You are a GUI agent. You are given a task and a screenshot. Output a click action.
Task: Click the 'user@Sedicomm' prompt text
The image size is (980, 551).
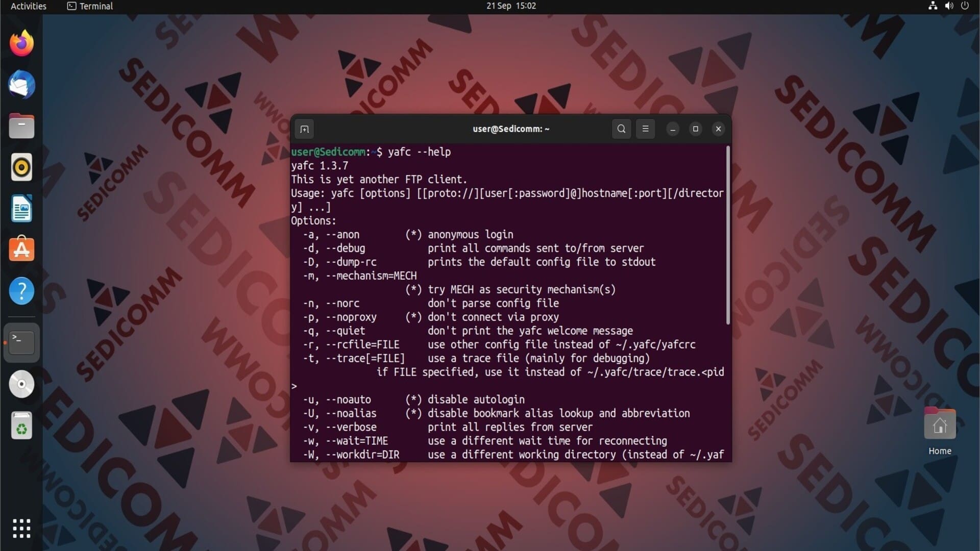[x=328, y=152]
